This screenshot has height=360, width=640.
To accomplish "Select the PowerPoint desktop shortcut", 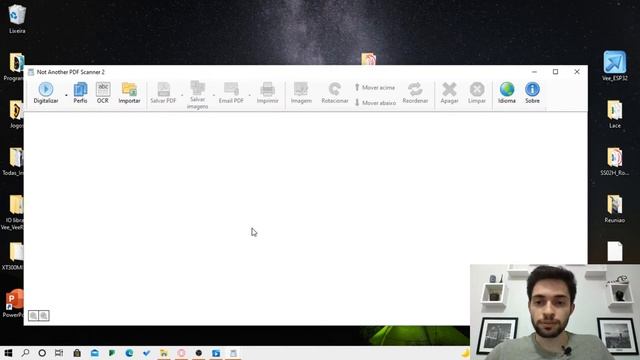I will point(14,303).
